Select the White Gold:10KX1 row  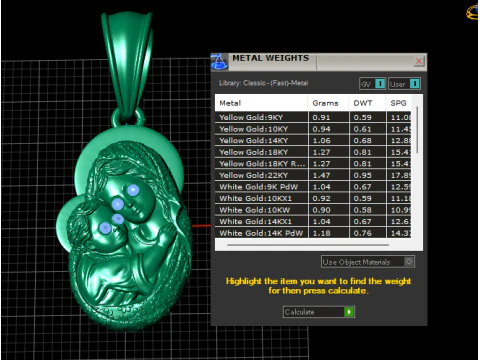(313, 198)
